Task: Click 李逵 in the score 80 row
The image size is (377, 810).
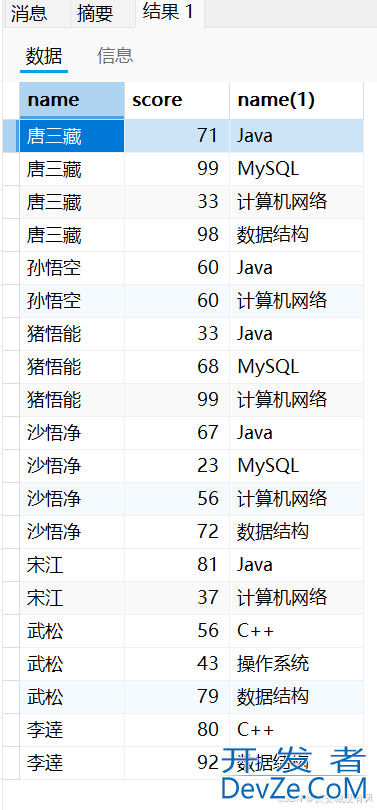Action: pyautogui.click(x=72, y=731)
